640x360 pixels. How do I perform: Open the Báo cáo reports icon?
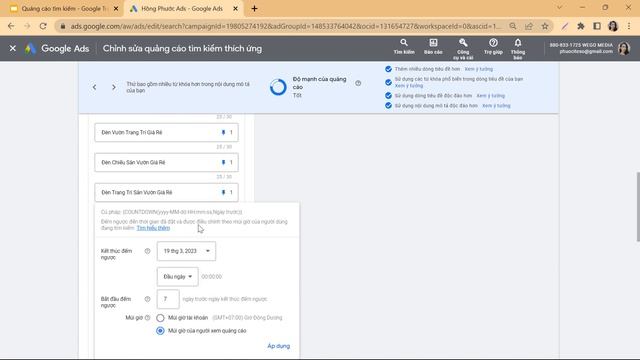[433, 47]
